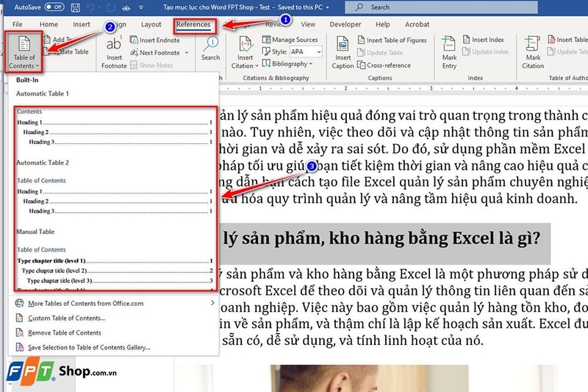Switch to the Home tab

[49, 24]
